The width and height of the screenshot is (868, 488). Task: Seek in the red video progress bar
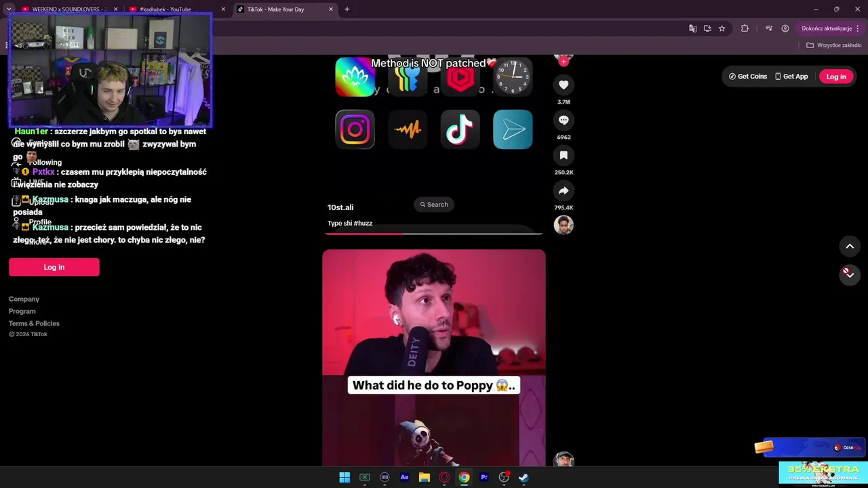[x=434, y=233]
